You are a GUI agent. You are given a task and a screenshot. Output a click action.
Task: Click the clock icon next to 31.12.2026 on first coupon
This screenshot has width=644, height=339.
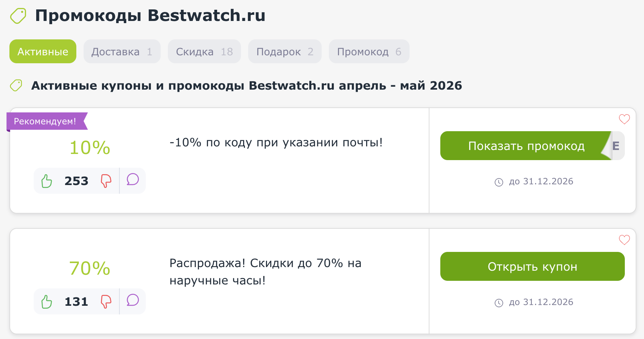(500, 182)
